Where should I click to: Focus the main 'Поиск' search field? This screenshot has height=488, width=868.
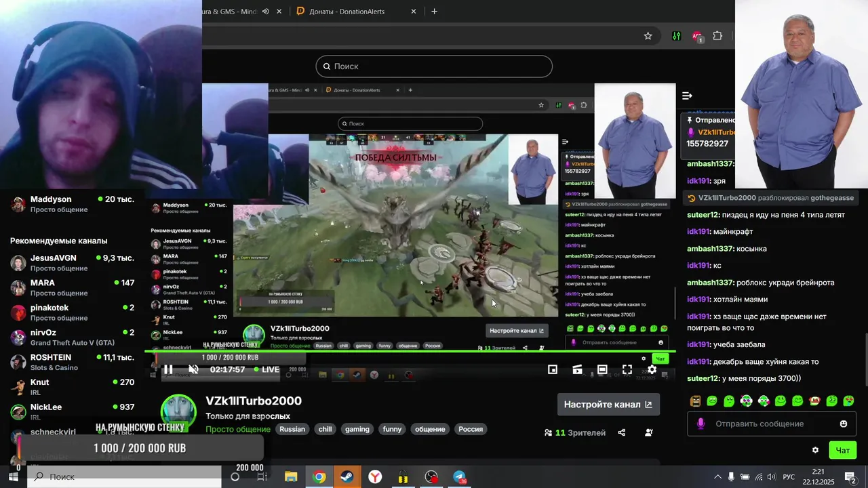point(434,66)
